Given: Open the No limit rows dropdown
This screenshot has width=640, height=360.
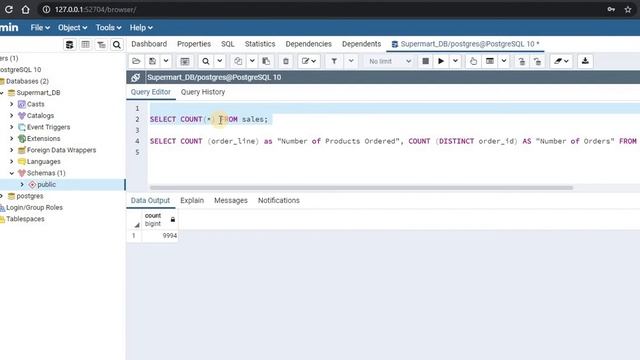Looking at the screenshot, I should (389, 61).
